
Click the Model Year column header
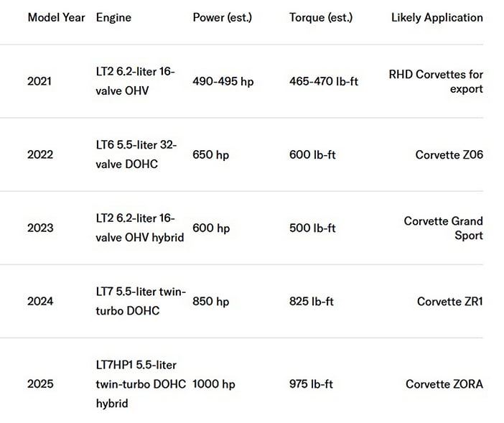[56, 17]
